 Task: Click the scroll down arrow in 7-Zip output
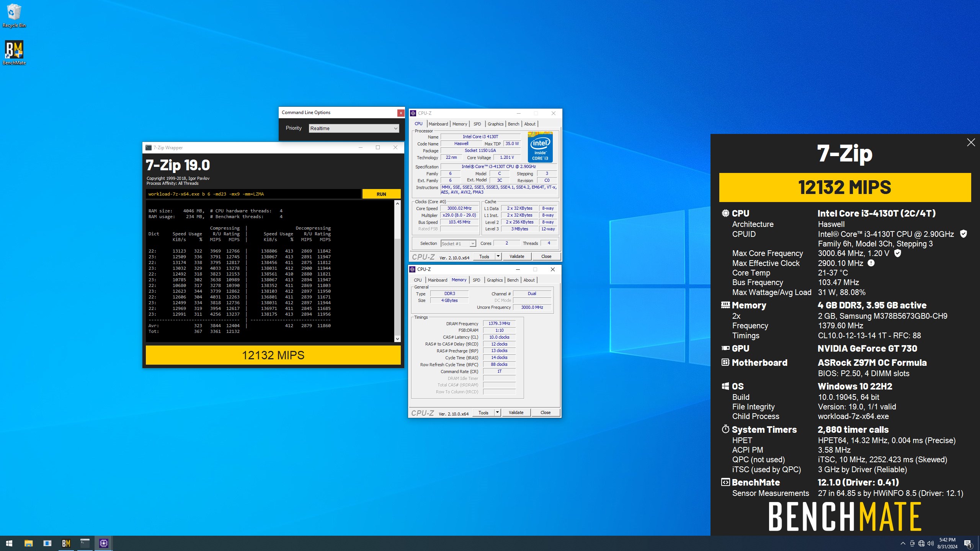point(397,339)
